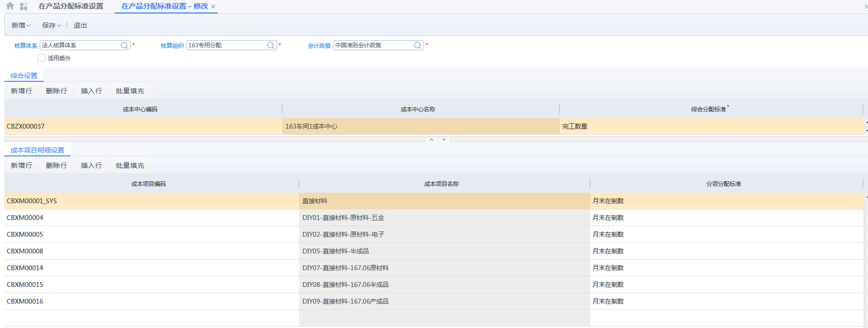
Task: Open the app grid menu icon
Action: 24,6
